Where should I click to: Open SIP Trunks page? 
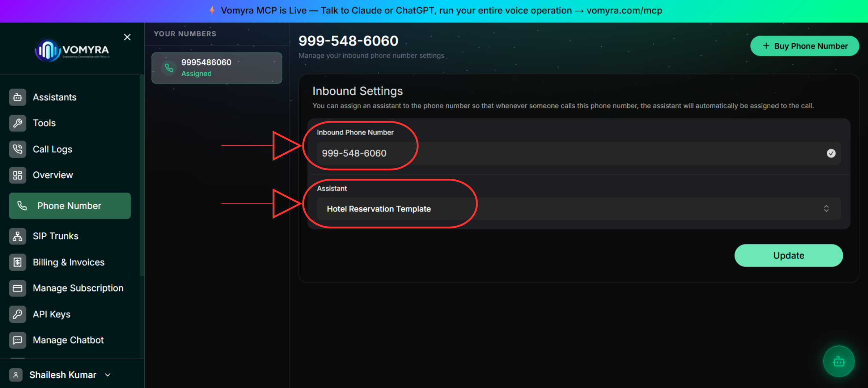tap(70, 236)
